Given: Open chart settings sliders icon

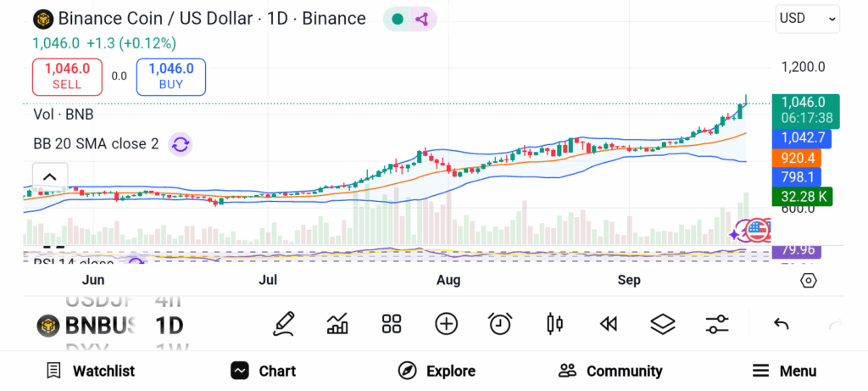Looking at the screenshot, I should pyautogui.click(x=717, y=323).
